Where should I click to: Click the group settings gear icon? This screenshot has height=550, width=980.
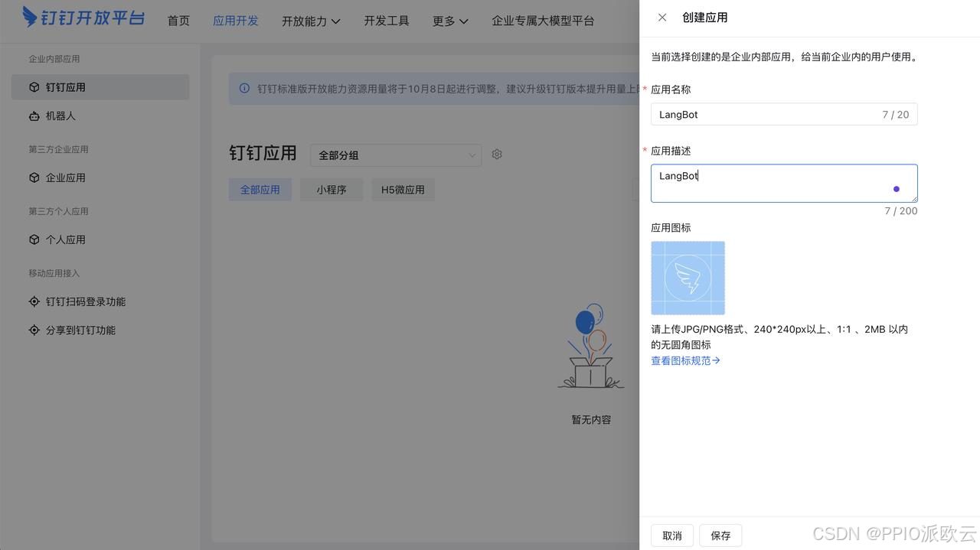(x=496, y=154)
